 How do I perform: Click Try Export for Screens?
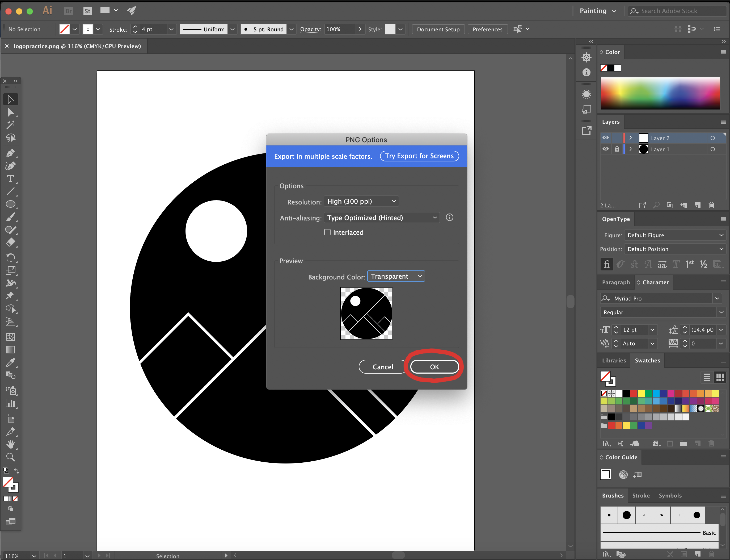pyautogui.click(x=419, y=156)
